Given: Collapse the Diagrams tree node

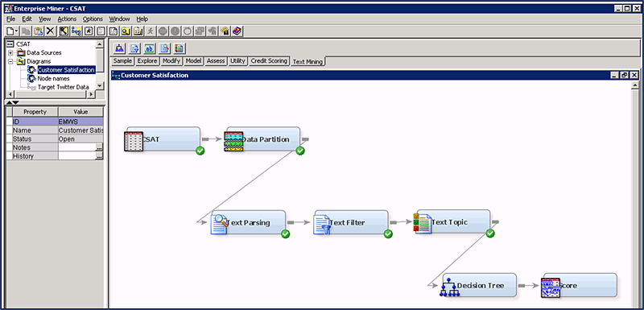Looking at the screenshot, I should click(10, 61).
